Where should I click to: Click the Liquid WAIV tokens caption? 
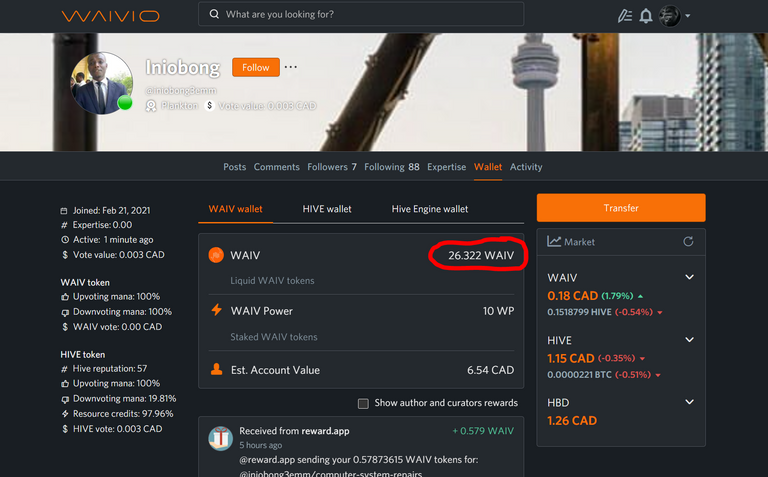tap(272, 281)
